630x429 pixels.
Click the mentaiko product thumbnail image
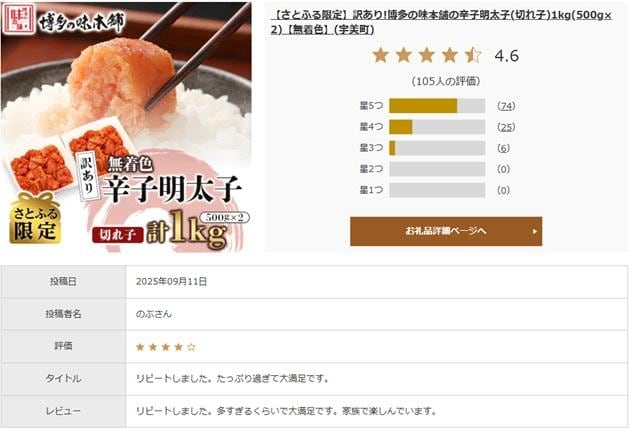click(126, 127)
